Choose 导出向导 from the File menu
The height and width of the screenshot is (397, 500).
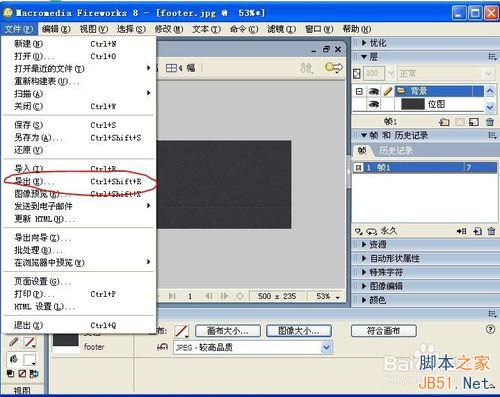[79, 238]
